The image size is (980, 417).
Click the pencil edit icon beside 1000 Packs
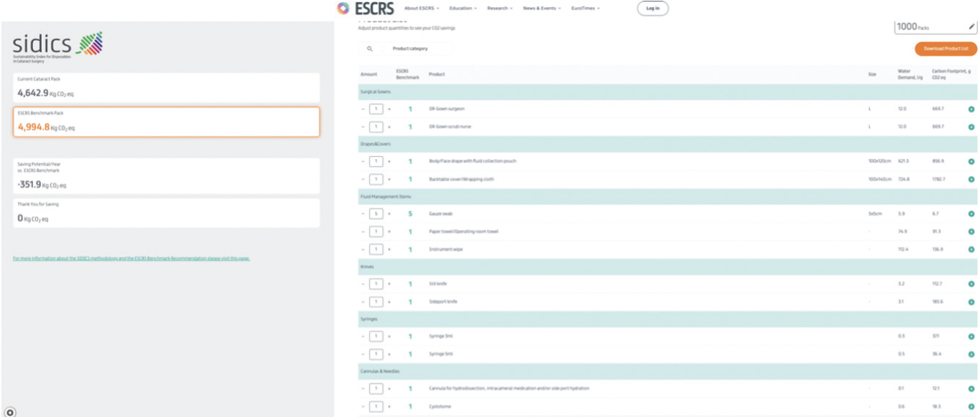[x=971, y=27]
